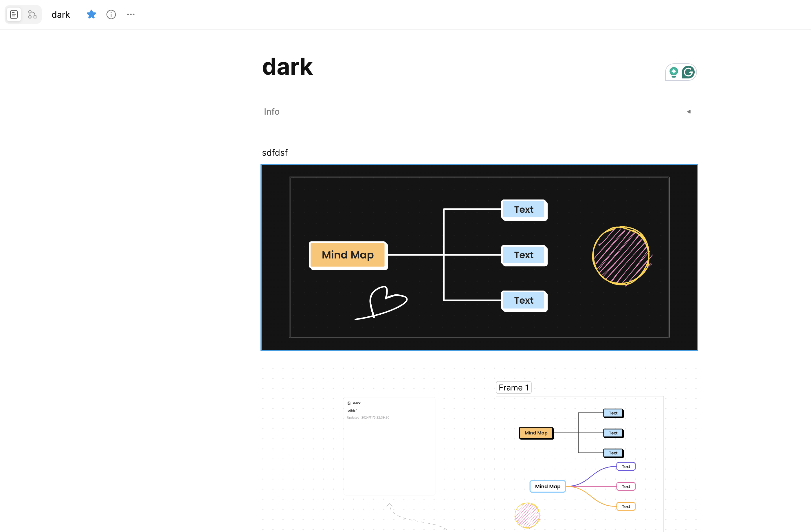Viewport: 811px width, 532px height.
Task: Click the Grammarly G icon
Action: tap(688, 72)
